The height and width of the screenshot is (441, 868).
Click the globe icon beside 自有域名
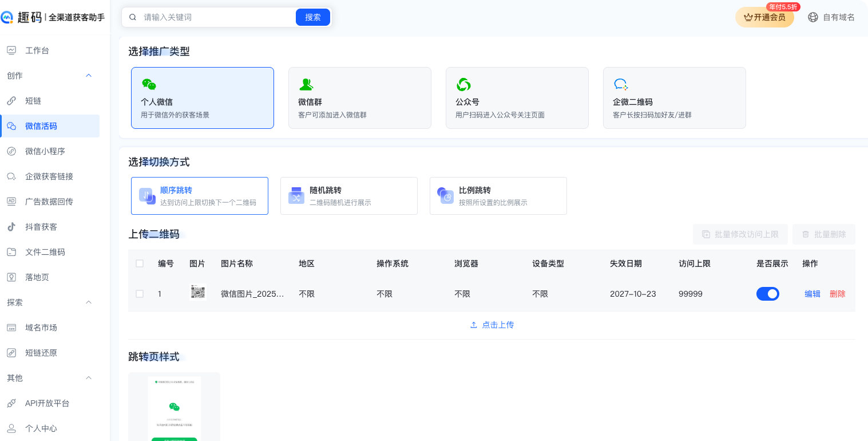(812, 17)
